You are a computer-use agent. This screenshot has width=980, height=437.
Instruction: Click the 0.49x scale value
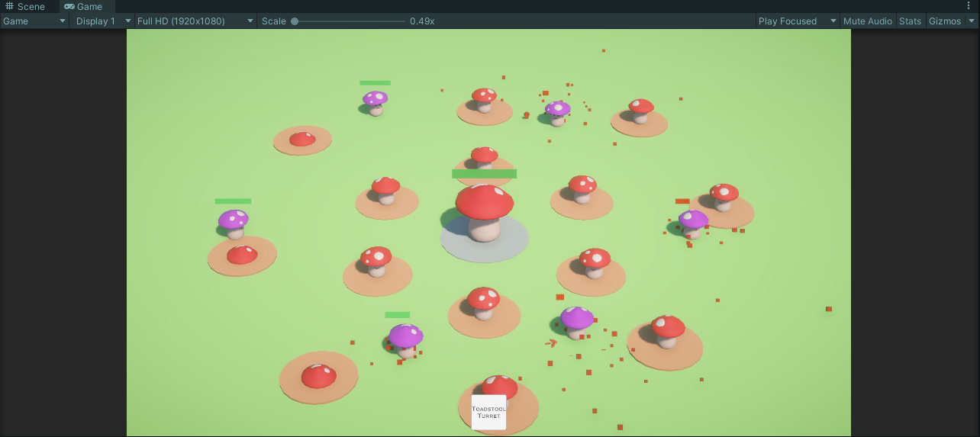pos(422,21)
